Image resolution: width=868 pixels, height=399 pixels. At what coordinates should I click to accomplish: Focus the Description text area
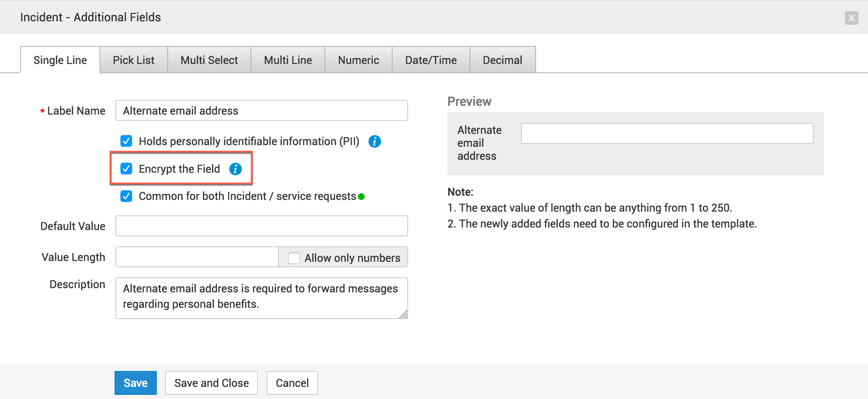(x=262, y=298)
